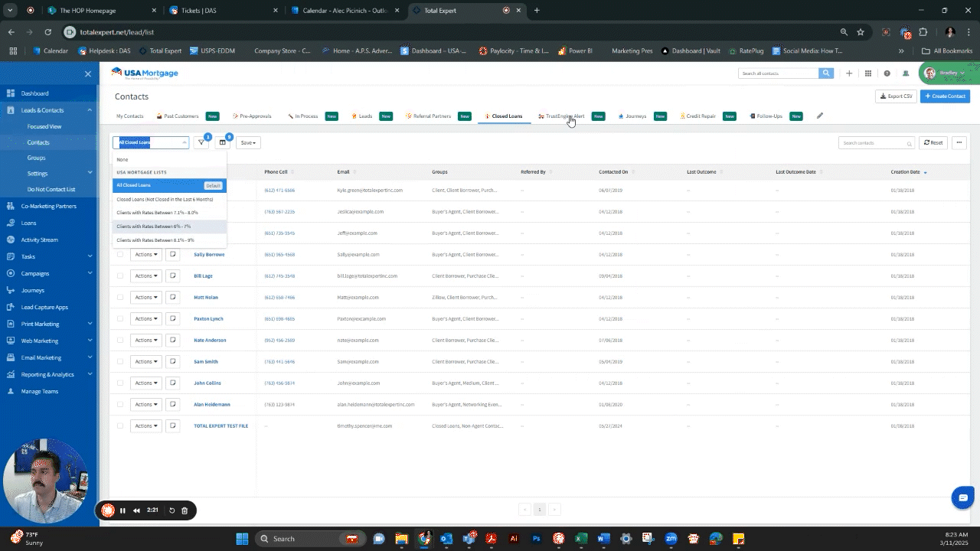Open note icon in Matt Nolan row

tap(172, 297)
